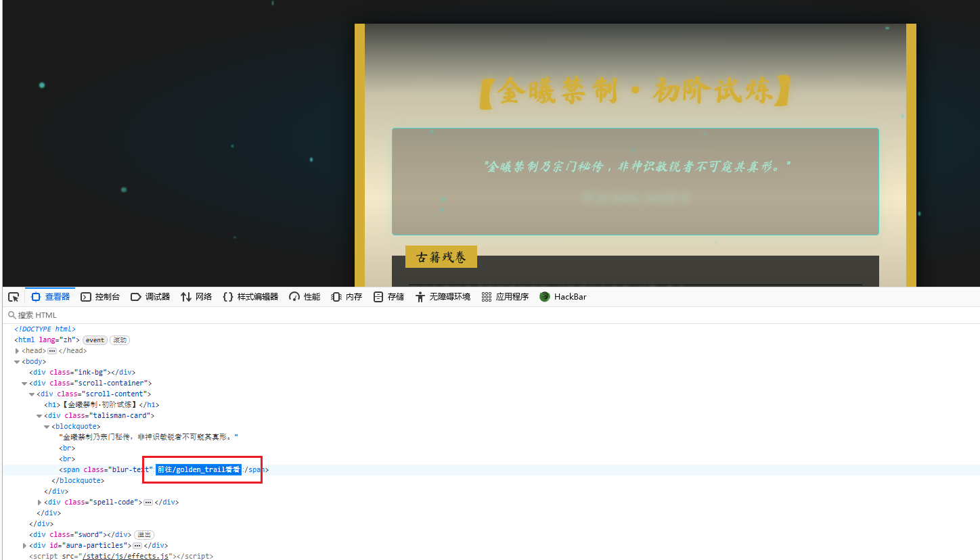Toggle the event badge on html tag

95,340
